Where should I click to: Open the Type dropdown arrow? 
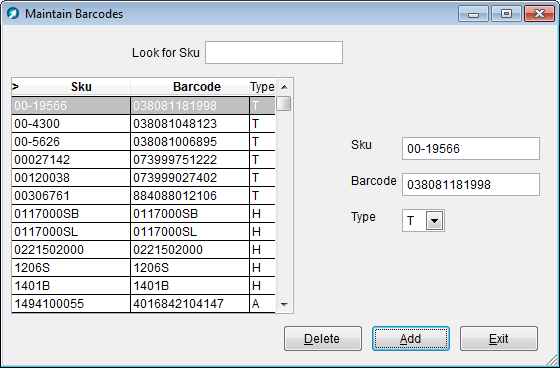[434, 221]
